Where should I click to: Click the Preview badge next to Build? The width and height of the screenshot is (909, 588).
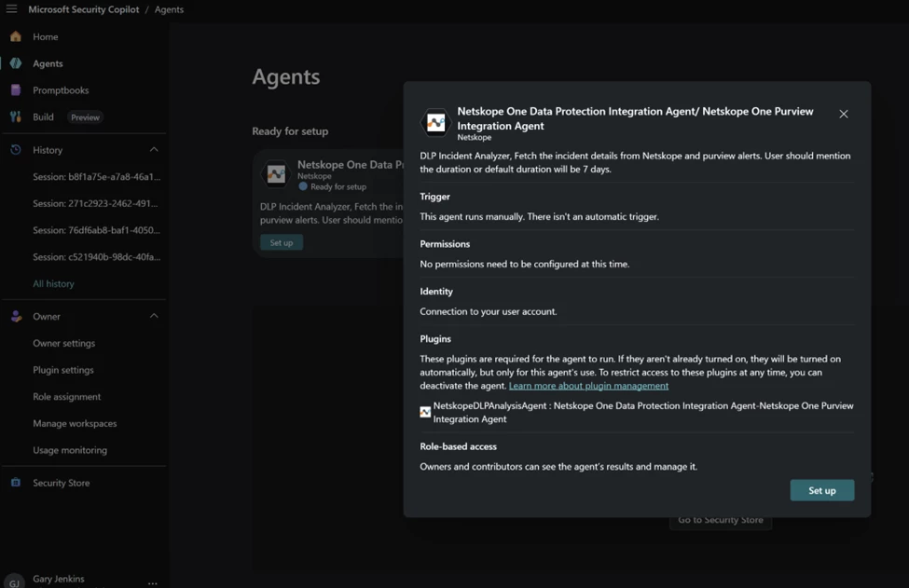click(85, 117)
